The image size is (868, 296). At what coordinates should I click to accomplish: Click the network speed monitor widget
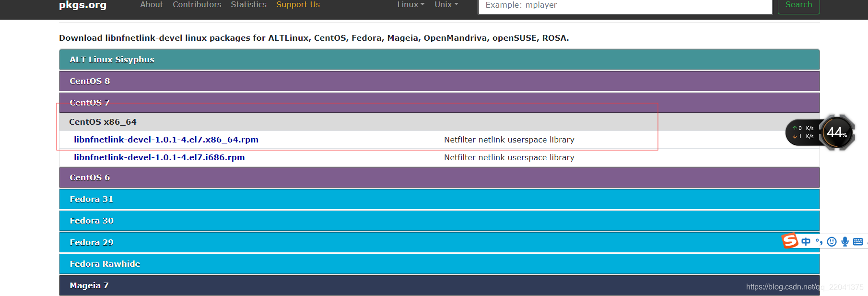804,132
